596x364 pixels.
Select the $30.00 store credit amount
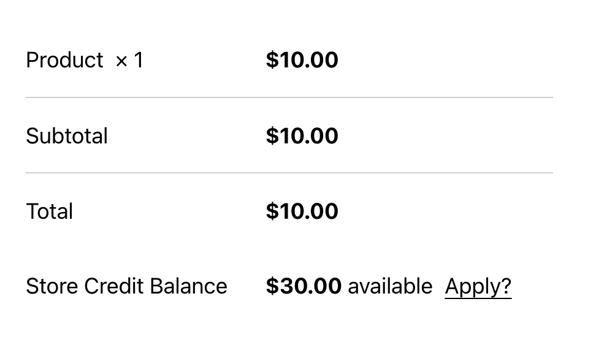pyautogui.click(x=304, y=286)
